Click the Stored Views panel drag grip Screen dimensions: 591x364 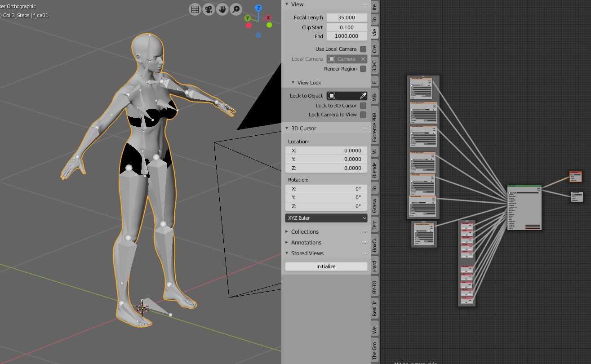pos(365,253)
